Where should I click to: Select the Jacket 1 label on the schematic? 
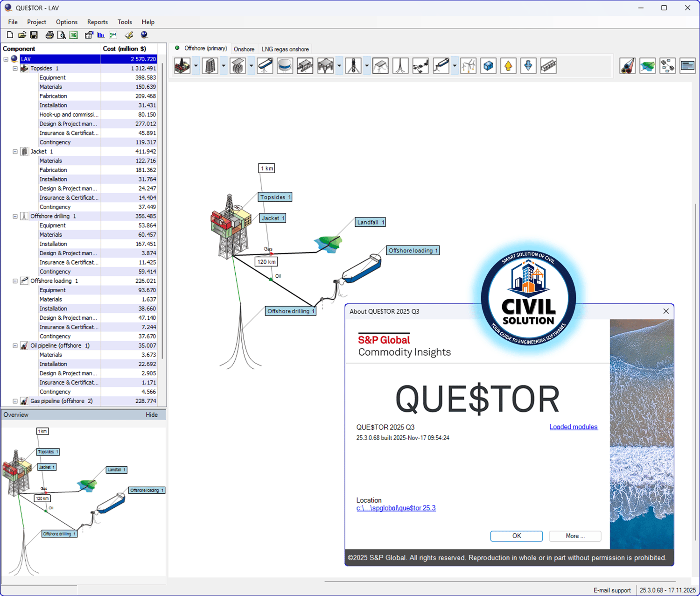[273, 218]
